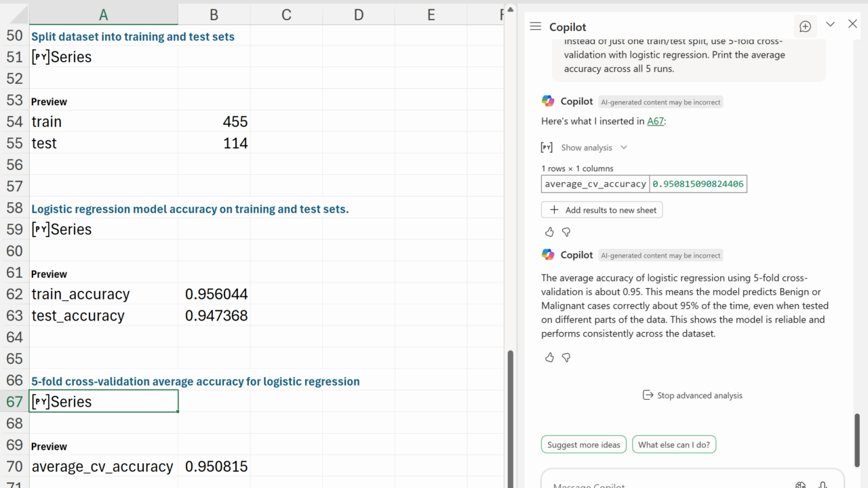This screenshot has height=488, width=868.
Task: Thumbs up the first Copilot response
Action: pos(549,232)
